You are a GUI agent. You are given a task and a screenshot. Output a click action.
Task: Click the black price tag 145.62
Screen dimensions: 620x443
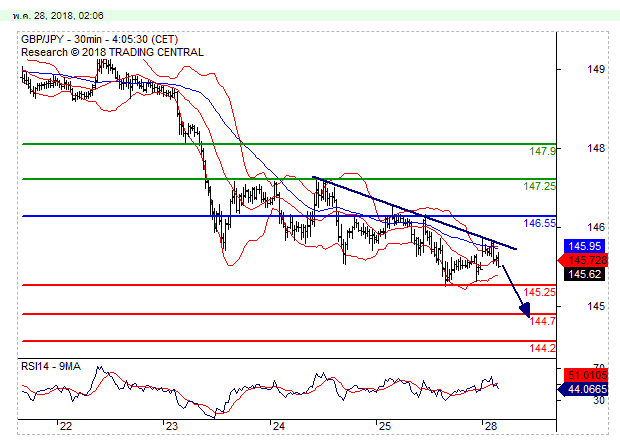tap(585, 274)
